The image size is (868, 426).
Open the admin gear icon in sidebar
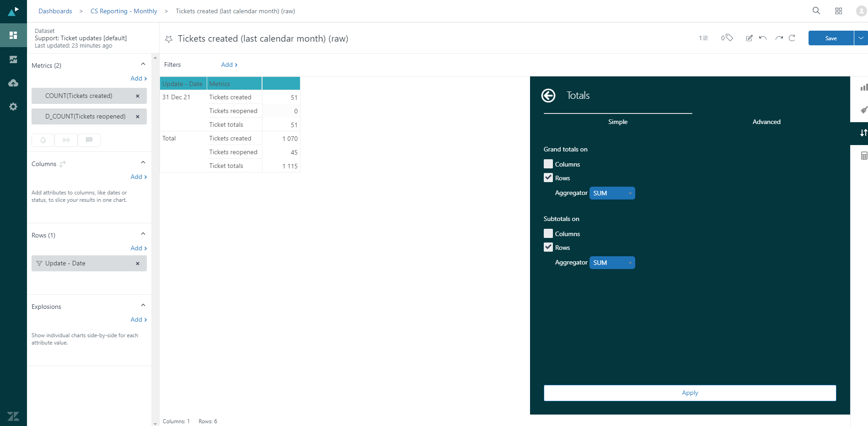click(13, 107)
